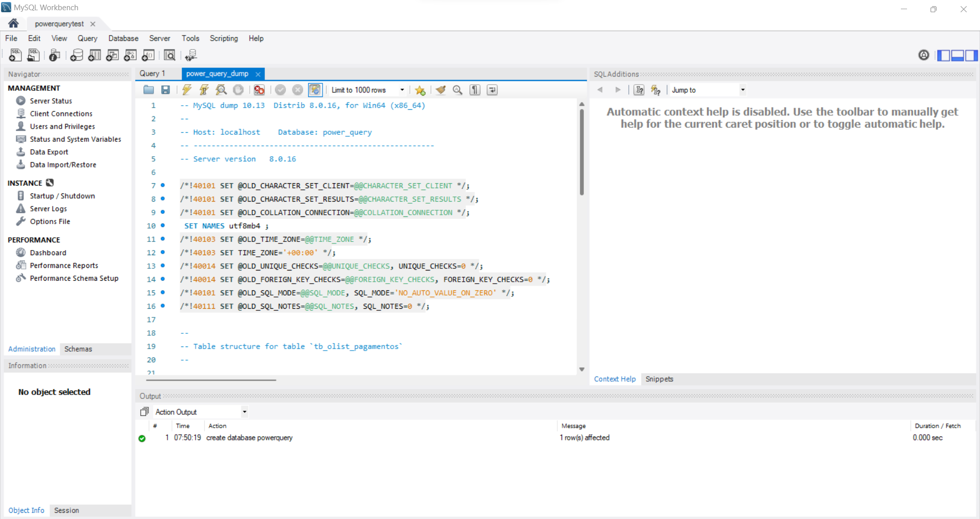
Task: Open Startup / Shutdown
Action: (62, 196)
